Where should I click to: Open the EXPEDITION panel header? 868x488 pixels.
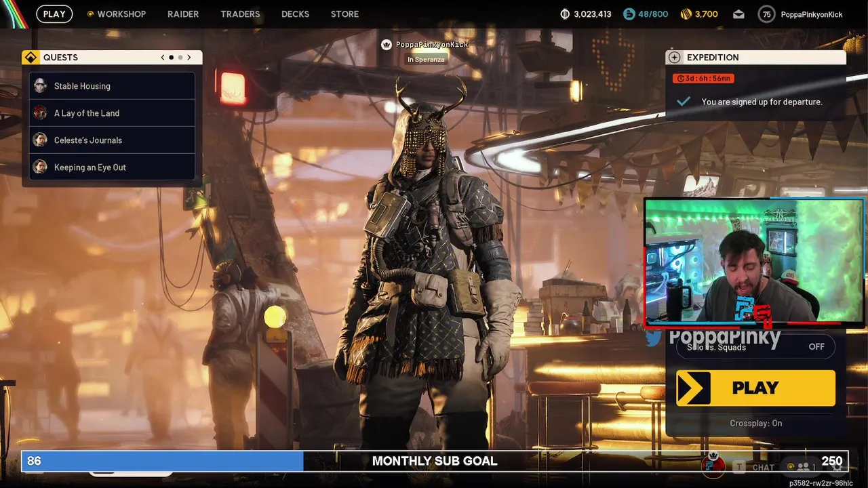coord(755,58)
